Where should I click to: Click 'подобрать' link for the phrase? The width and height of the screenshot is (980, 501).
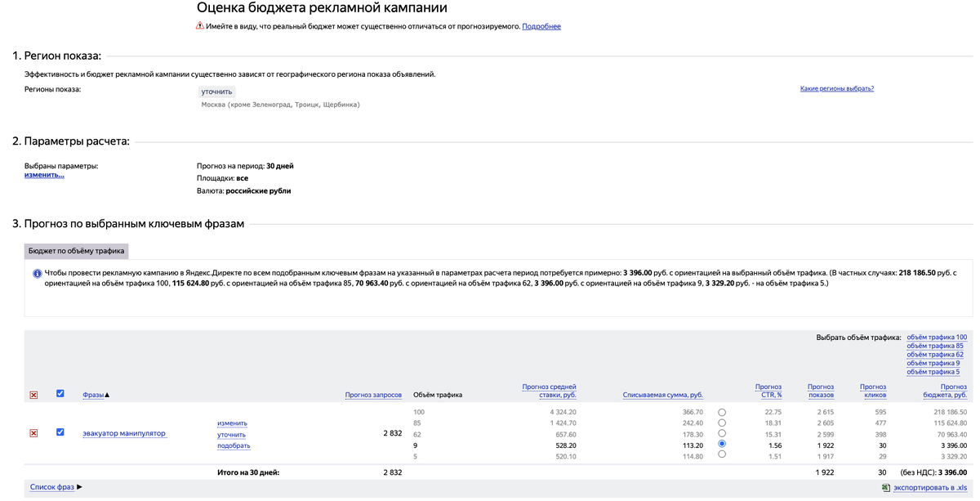234,445
